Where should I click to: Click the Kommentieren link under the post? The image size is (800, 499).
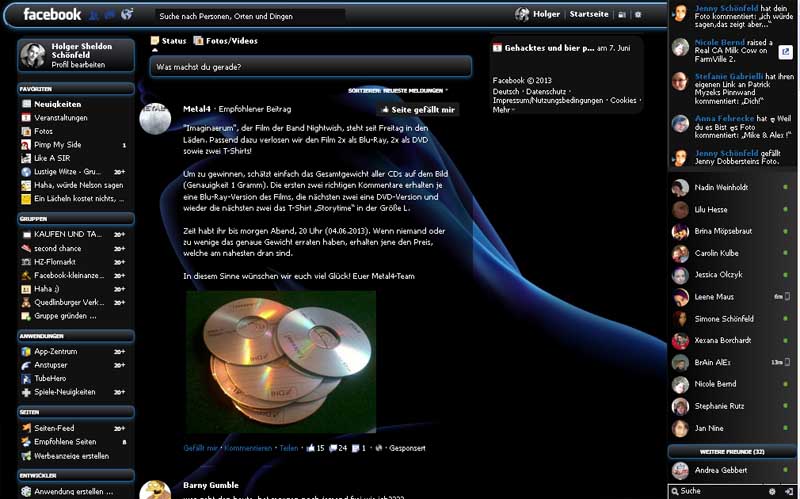pyautogui.click(x=248, y=448)
